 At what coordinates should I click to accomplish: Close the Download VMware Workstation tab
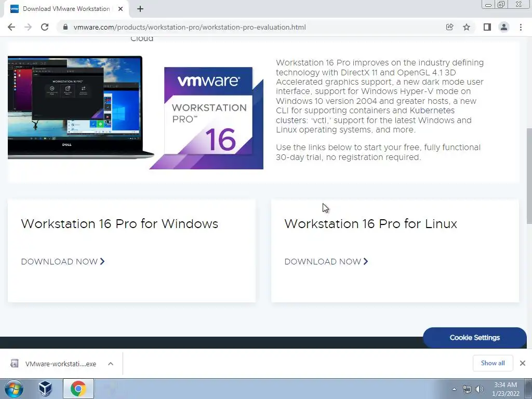tap(121, 9)
